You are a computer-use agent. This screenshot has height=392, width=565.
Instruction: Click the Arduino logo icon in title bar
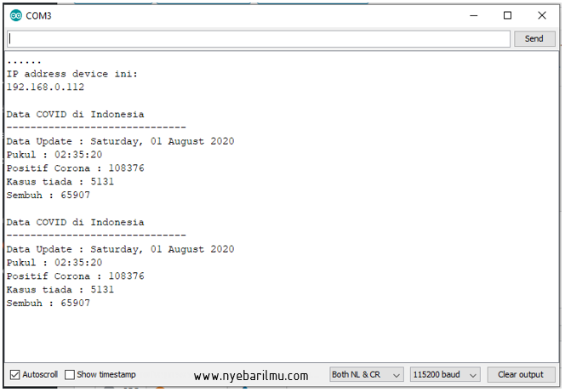point(16,15)
